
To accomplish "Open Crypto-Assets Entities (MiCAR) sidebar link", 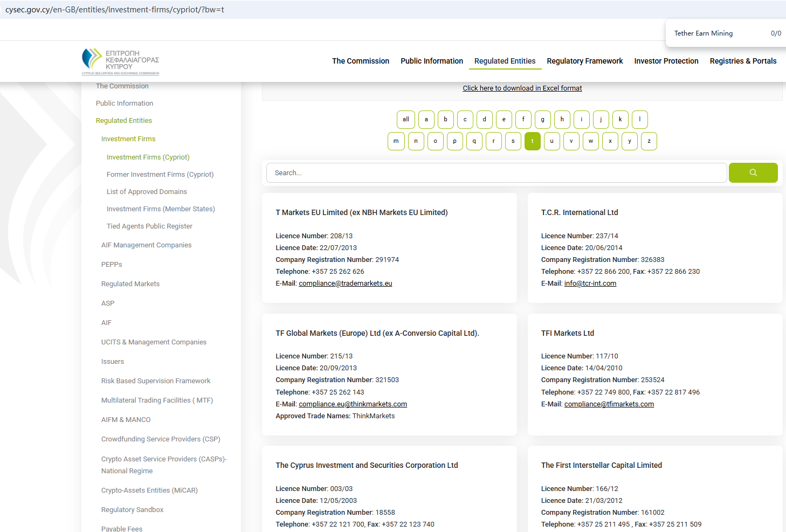I will click(149, 490).
